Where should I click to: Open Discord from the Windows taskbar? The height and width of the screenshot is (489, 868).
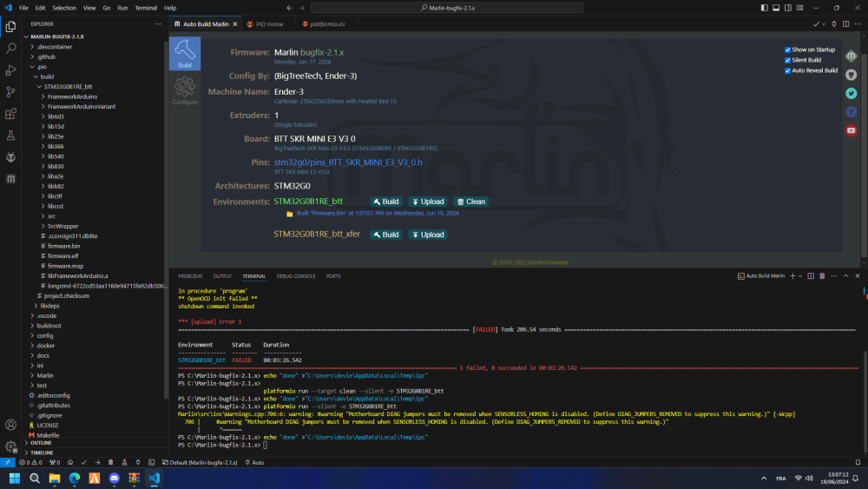114,478
